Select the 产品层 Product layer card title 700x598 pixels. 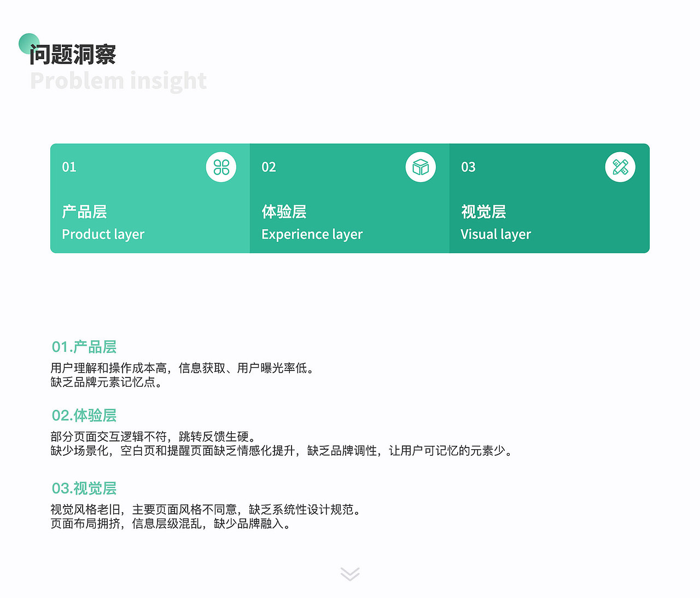(x=84, y=212)
